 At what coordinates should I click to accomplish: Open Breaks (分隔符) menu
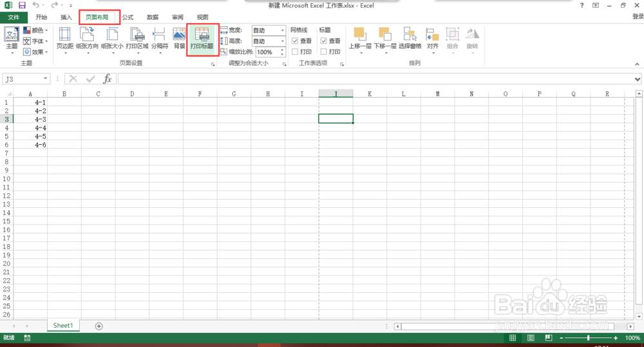click(x=159, y=39)
